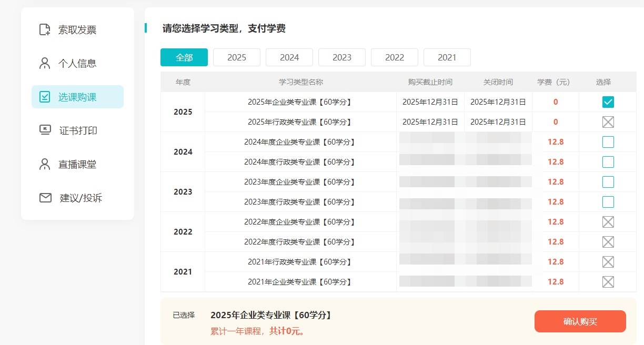Enable the 2023年度行政类专业课 checkbox
Image resolution: width=644 pixels, height=345 pixels.
coord(608,202)
